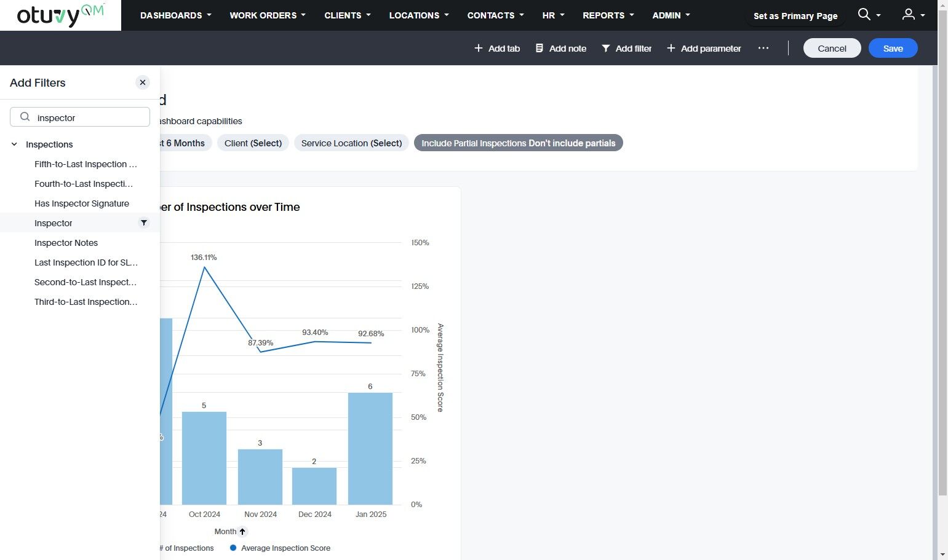Click the filter icon beside Inspector
Screen dimensions: 948x560
144,223
